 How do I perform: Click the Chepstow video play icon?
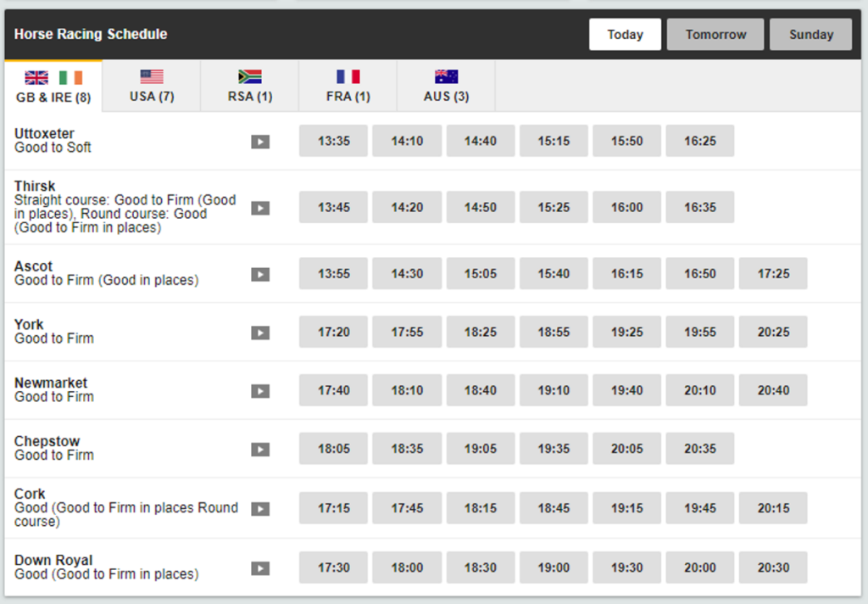[260, 450]
